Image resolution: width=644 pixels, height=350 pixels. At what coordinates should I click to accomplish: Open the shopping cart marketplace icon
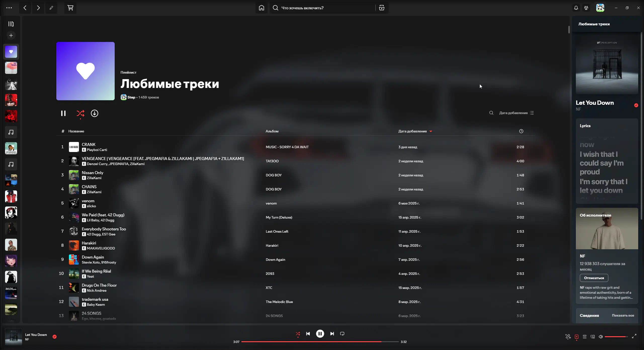tap(70, 8)
